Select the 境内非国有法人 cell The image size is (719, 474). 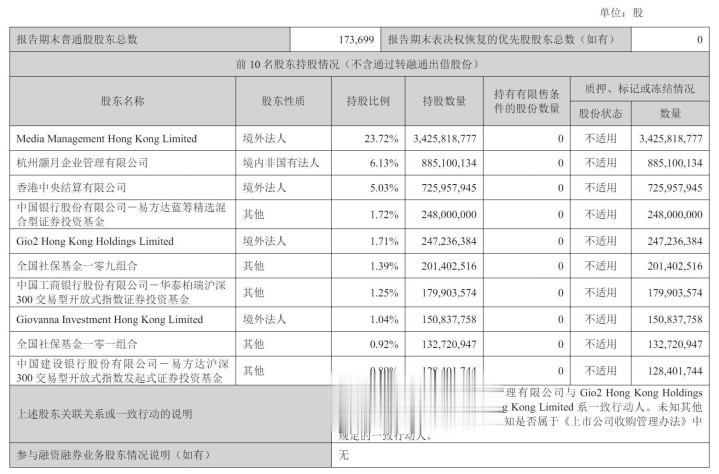pos(281,163)
